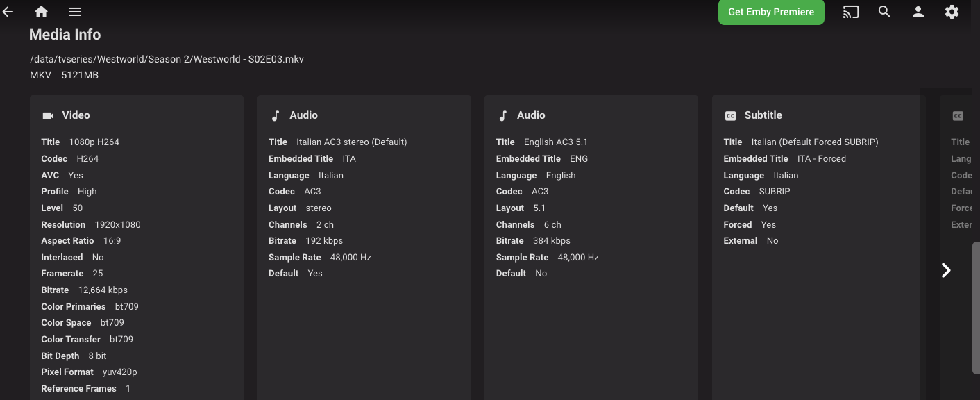Open the user profile menu

(918, 12)
